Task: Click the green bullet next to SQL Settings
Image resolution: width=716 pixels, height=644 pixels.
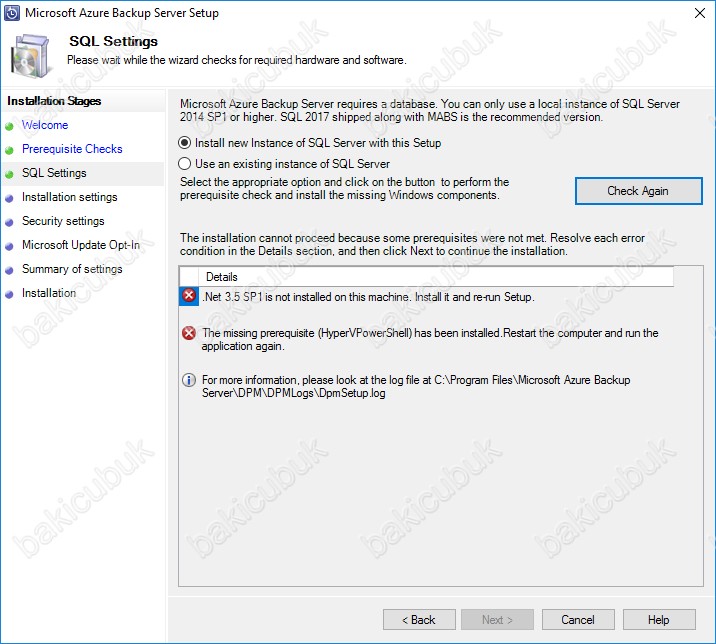Action: point(9,174)
